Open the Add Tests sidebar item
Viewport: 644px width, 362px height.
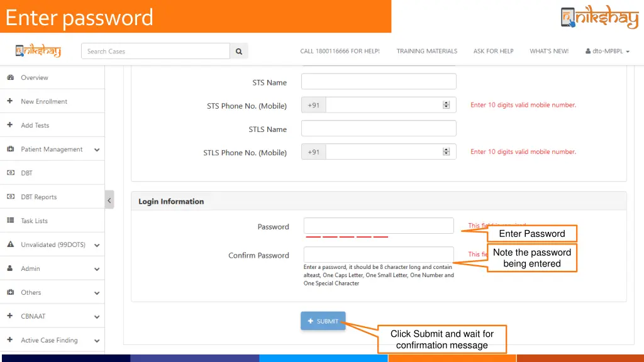[x=52, y=125]
